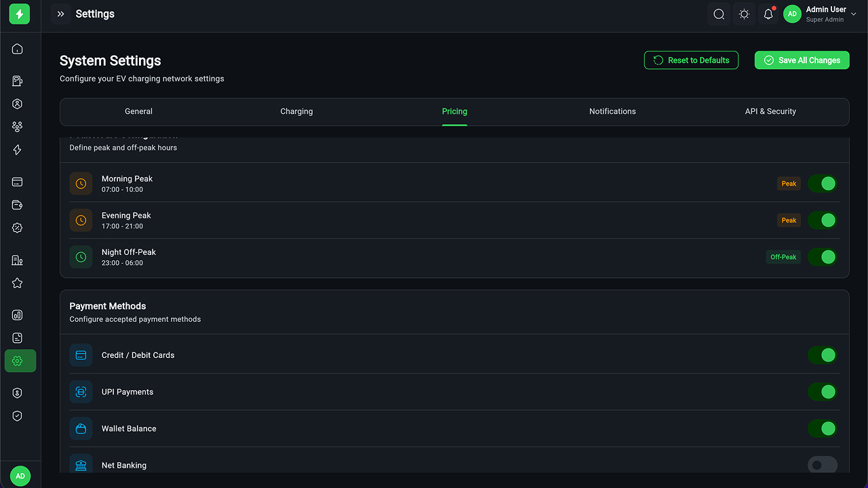This screenshot has width=868, height=488.
Task: Open charging stations fuel-pump sidebar icon
Action: (18, 81)
